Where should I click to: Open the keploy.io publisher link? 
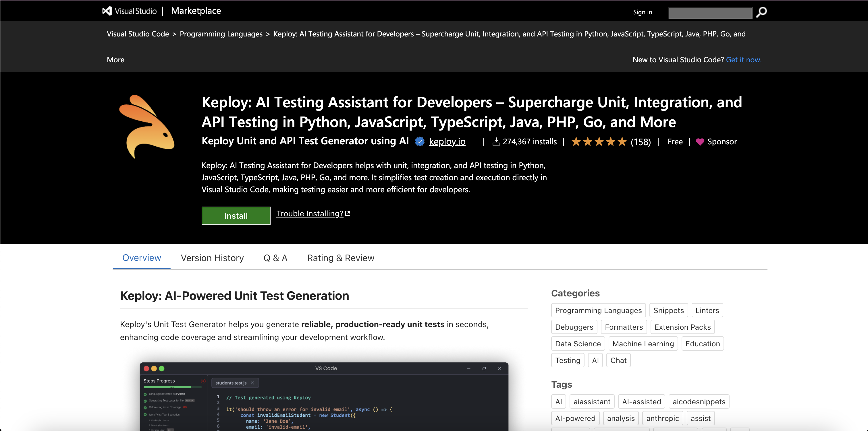(x=447, y=142)
